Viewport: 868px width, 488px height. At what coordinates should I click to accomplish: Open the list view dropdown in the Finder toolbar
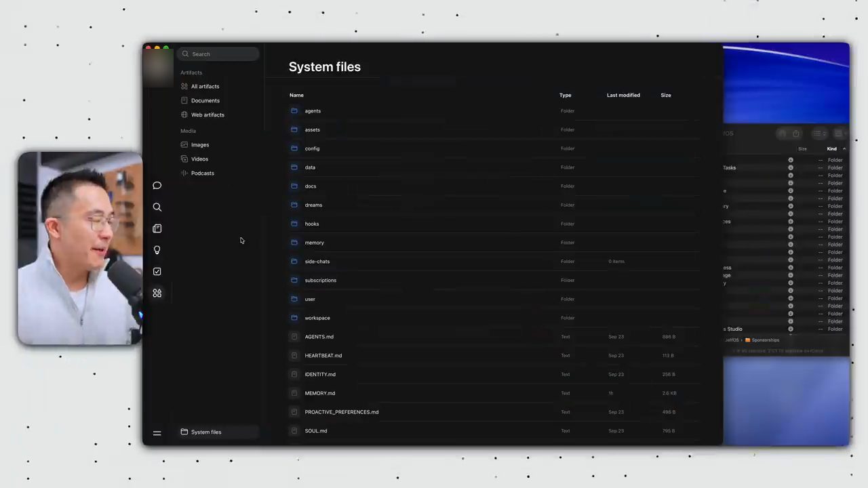pyautogui.click(x=820, y=134)
